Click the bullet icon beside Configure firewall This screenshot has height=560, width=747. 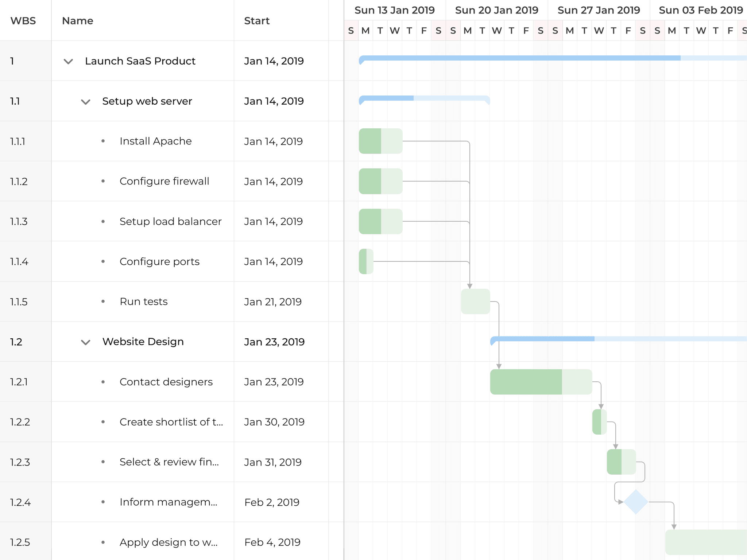tap(103, 181)
